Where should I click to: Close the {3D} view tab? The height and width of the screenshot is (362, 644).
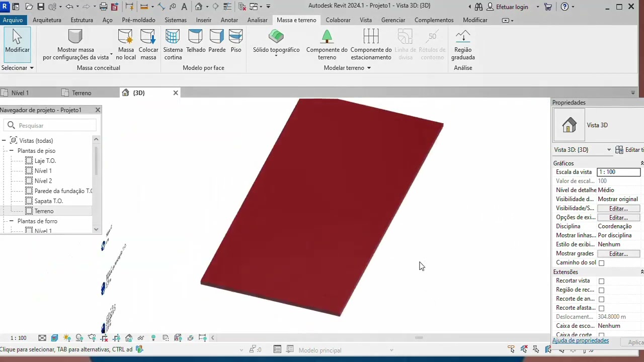pyautogui.click(x=176, y=93)
